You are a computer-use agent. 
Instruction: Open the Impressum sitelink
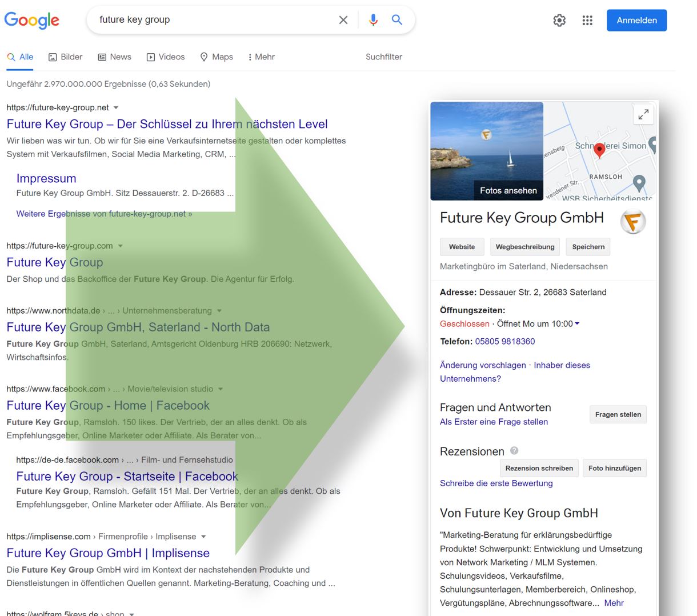[x=46, y=178]
